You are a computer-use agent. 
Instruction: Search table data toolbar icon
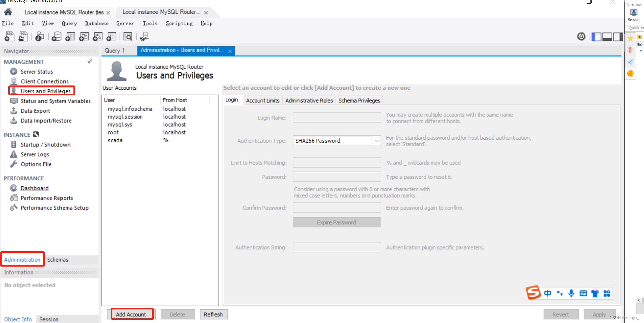click(128, 37)
